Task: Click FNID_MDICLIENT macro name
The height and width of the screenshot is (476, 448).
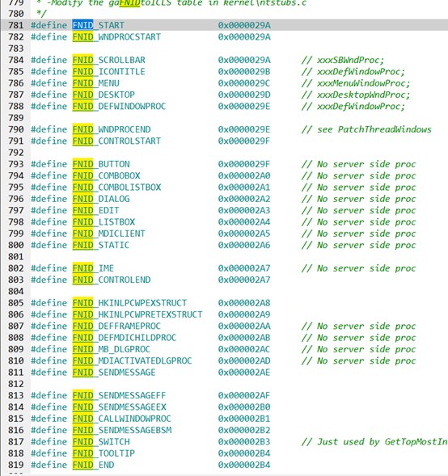Action: pyautogui.click(x=108, y=234)
